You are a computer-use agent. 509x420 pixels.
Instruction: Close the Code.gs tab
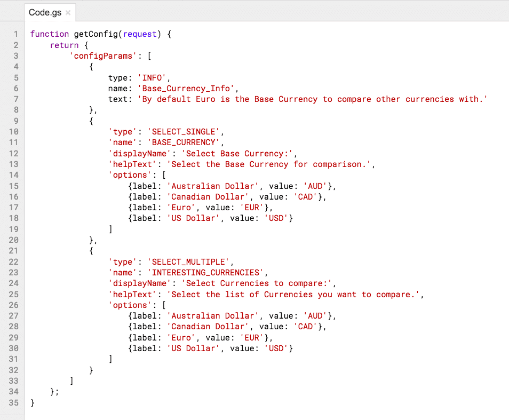click(x=67, y=12)
